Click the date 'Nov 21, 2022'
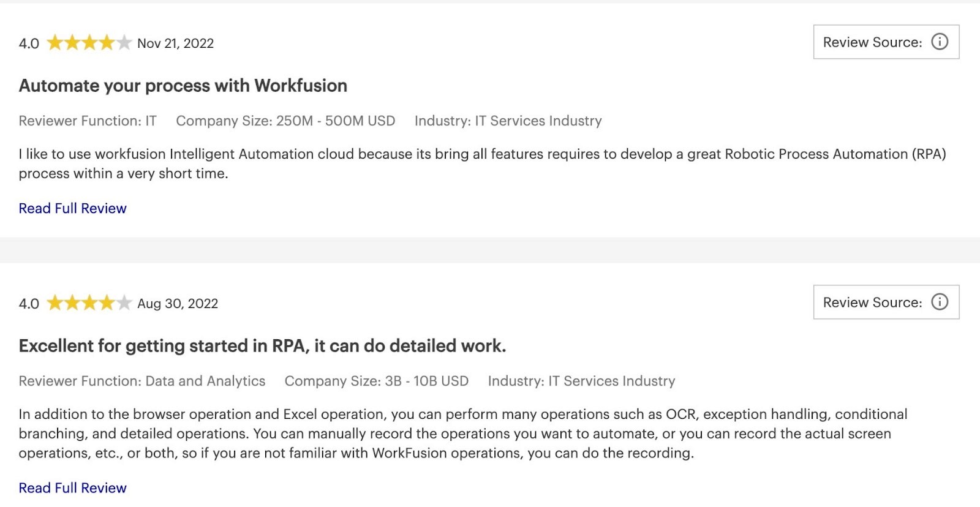 176,43
